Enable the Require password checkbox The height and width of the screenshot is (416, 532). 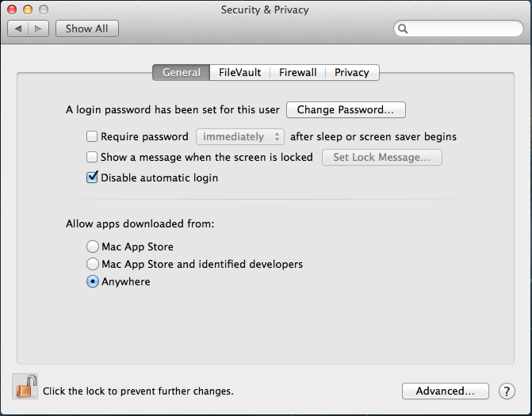point(92,136)
